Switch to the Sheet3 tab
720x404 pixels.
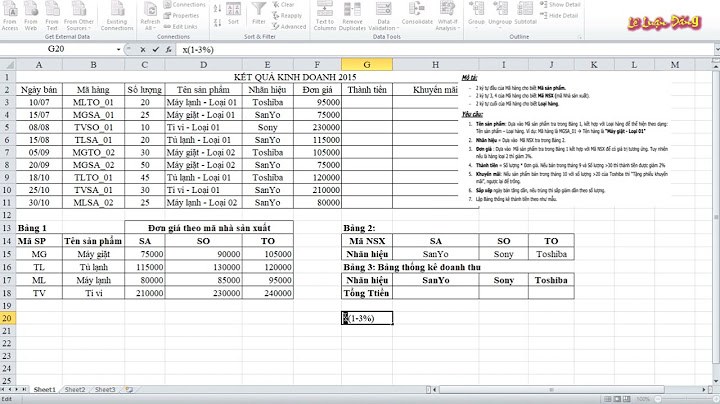pyautogui.click(x=105, y=389)
